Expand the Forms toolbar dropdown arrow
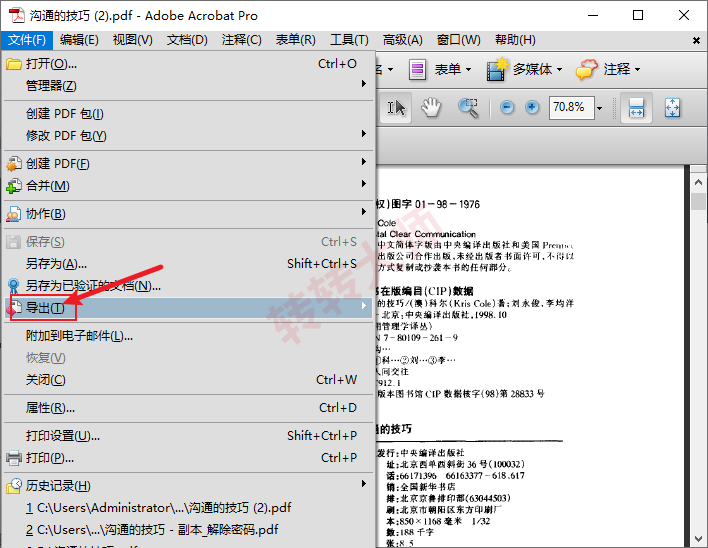The width and height of the screenshot is (708, 548). tap(468, 70)
